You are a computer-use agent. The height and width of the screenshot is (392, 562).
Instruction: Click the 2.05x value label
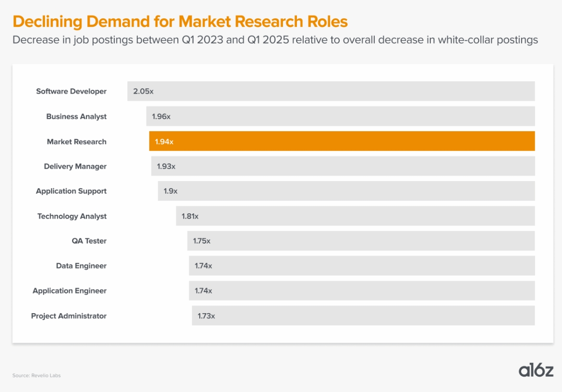tap(143, 91)
